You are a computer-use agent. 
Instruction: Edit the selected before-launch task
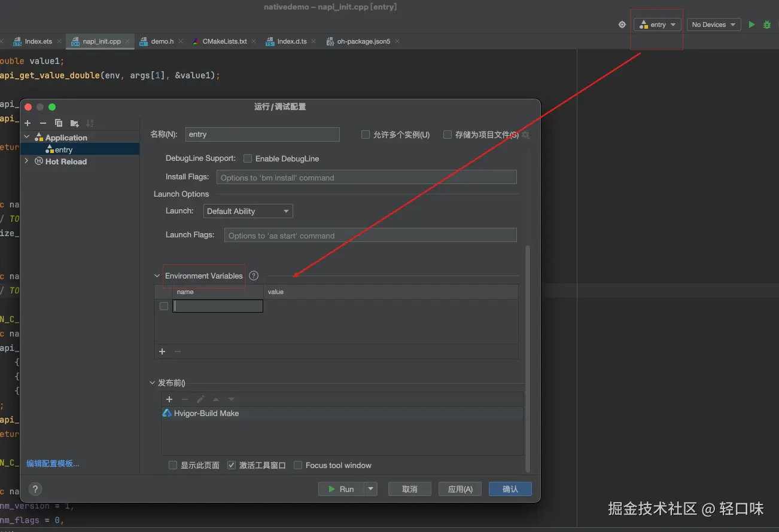coord(200,399)
